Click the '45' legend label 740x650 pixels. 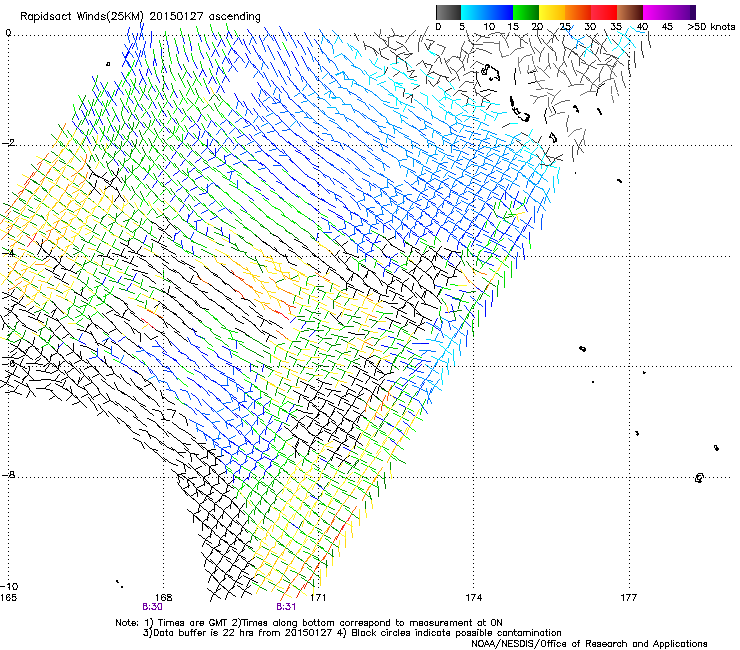coord(667,27)
